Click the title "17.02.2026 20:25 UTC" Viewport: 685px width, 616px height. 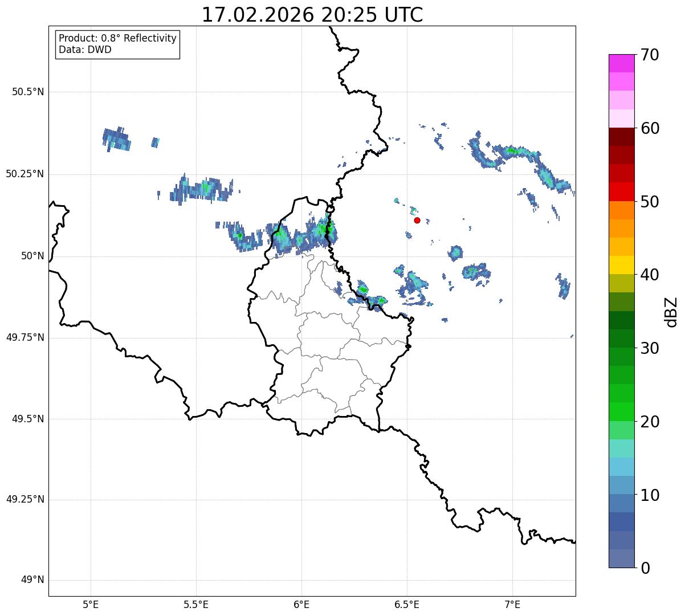[x=312, y=15]
